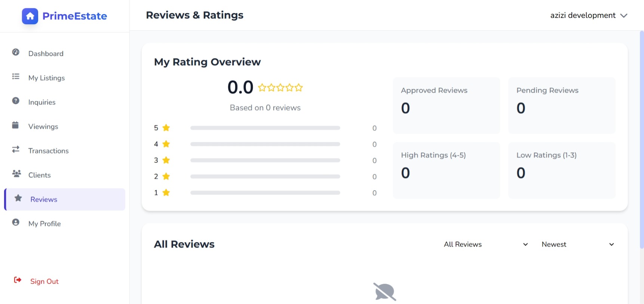The image size is (644, 304).
Task: Open the Reviews sidebar menu item
Action: [44, 199]
